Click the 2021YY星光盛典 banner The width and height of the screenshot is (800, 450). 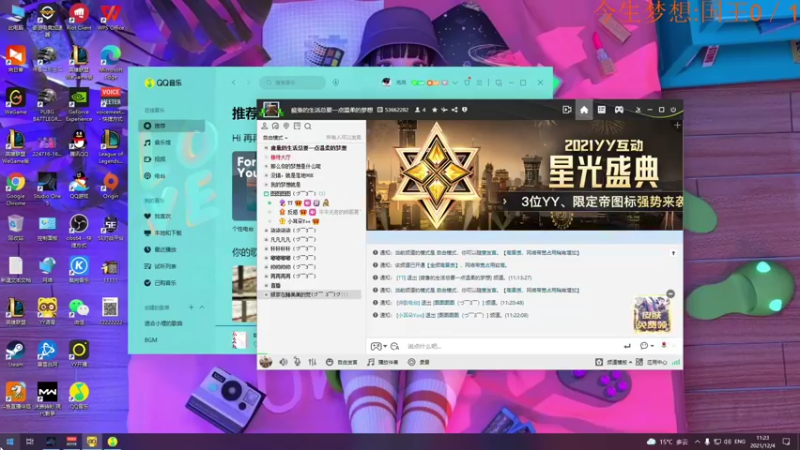pos(524,175)
